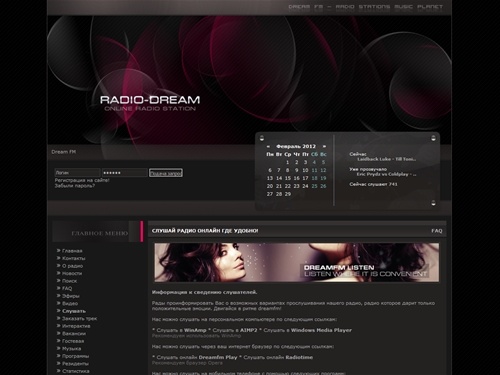Open Интерактив menu item
The height and width of the screenshot is (375, 500).
pos(76,326)
